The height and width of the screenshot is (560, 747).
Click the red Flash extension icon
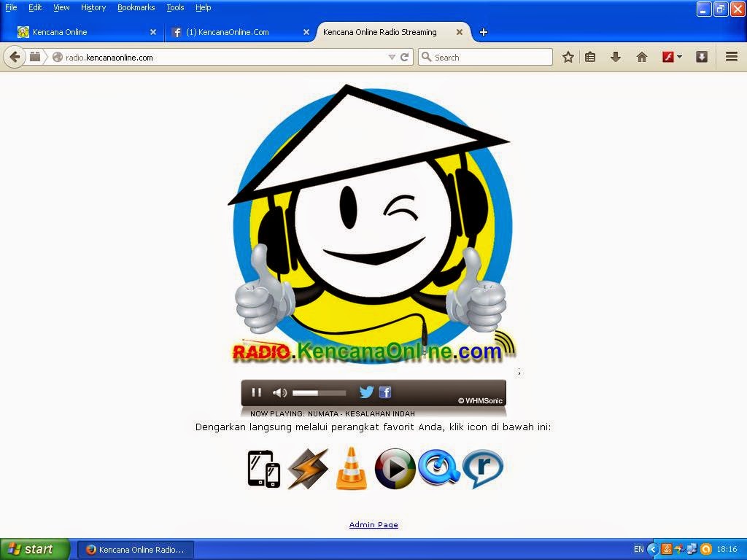point(668,57)
